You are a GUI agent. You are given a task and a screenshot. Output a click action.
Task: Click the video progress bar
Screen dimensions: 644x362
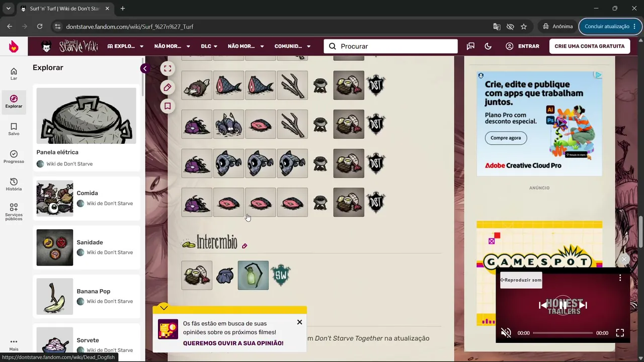(562, 333)
